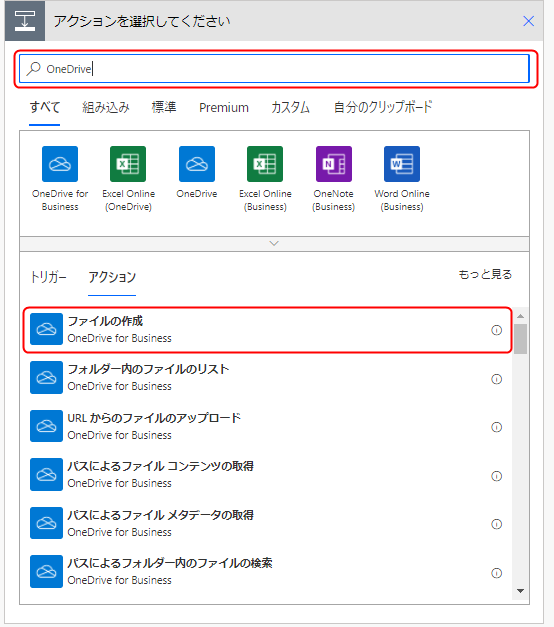
Task: Click the もっと見る link
Action: [485, 275]
